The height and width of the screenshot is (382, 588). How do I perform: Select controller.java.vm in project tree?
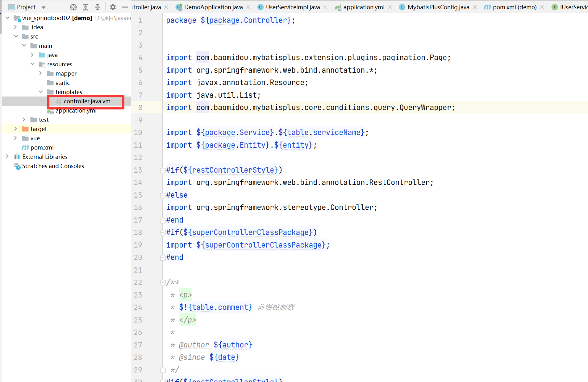87,101
